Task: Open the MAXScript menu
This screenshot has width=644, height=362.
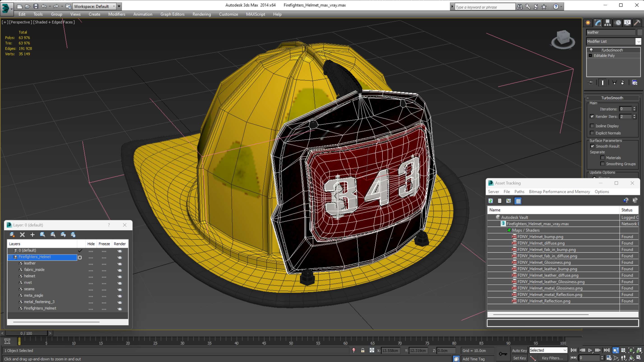Action: (255, 14)
